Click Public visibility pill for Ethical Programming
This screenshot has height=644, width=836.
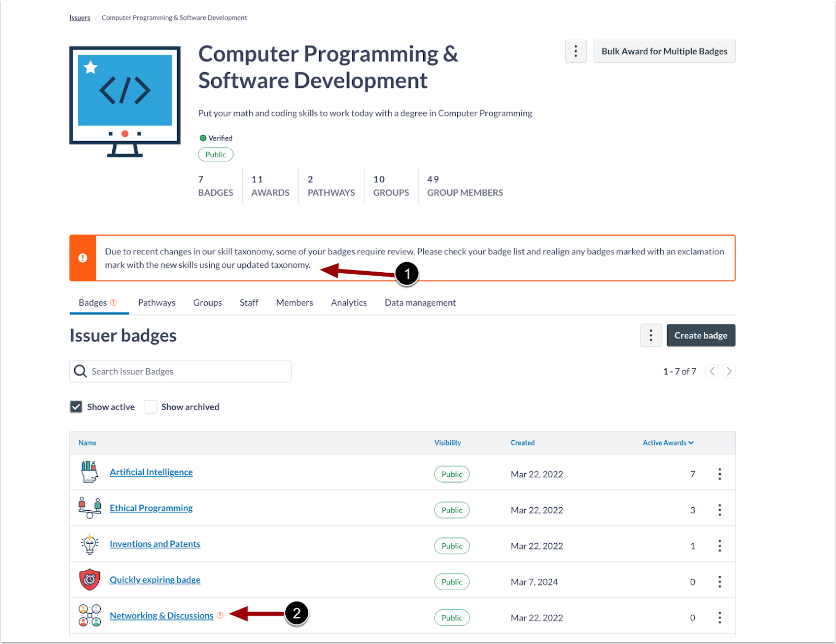452,510
